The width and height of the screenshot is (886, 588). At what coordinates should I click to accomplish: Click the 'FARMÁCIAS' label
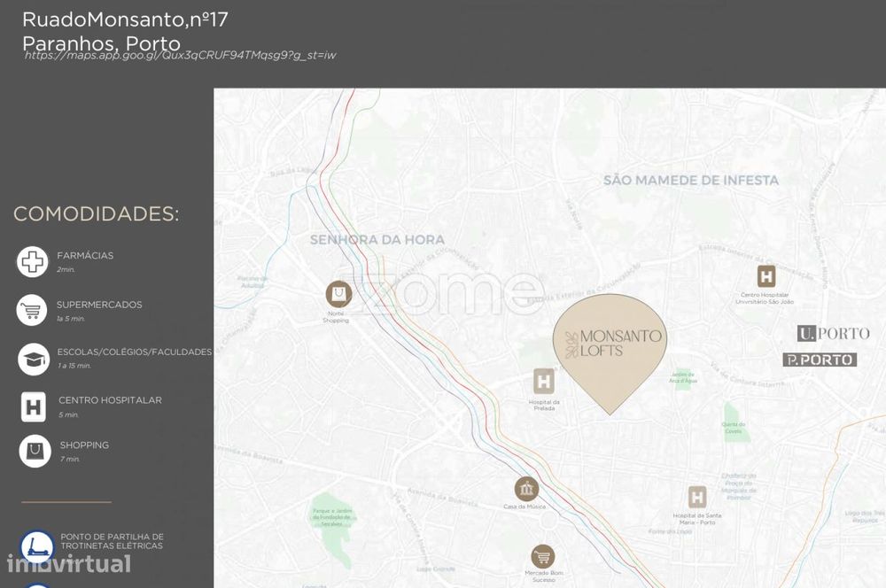pos(85,256)
